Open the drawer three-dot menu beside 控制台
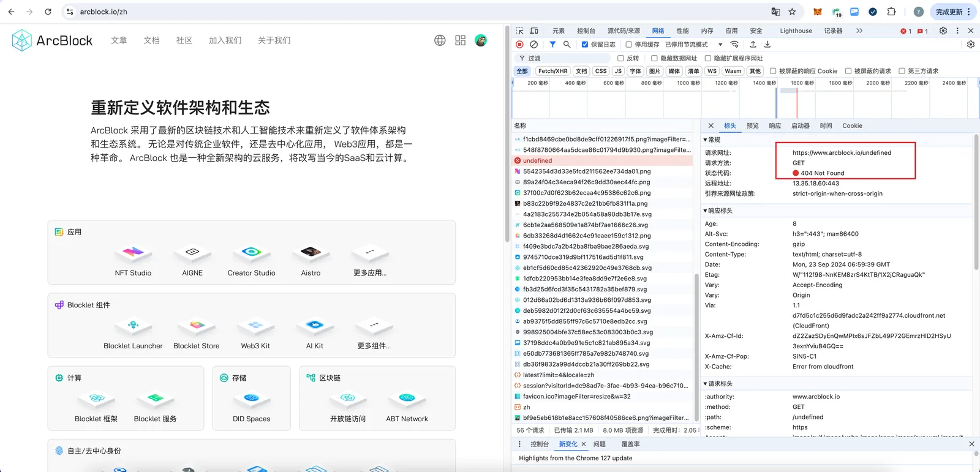The image size is (980, 472). [520, 444]
